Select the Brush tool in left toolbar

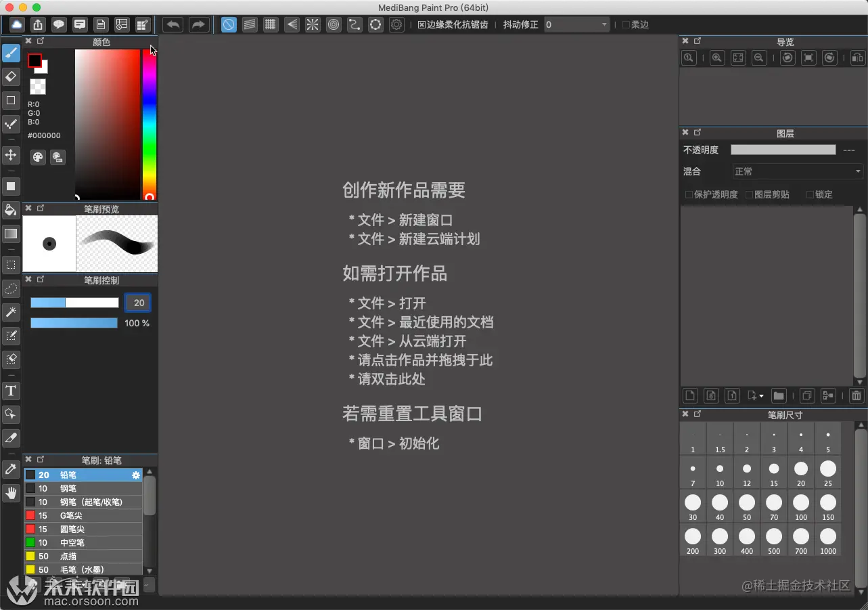coord(11,53)
